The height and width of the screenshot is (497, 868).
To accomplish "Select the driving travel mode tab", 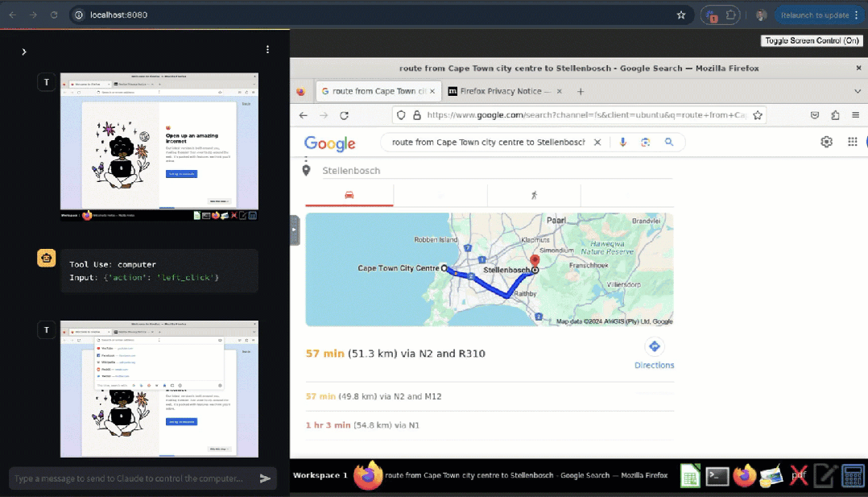I will [349, 195].
